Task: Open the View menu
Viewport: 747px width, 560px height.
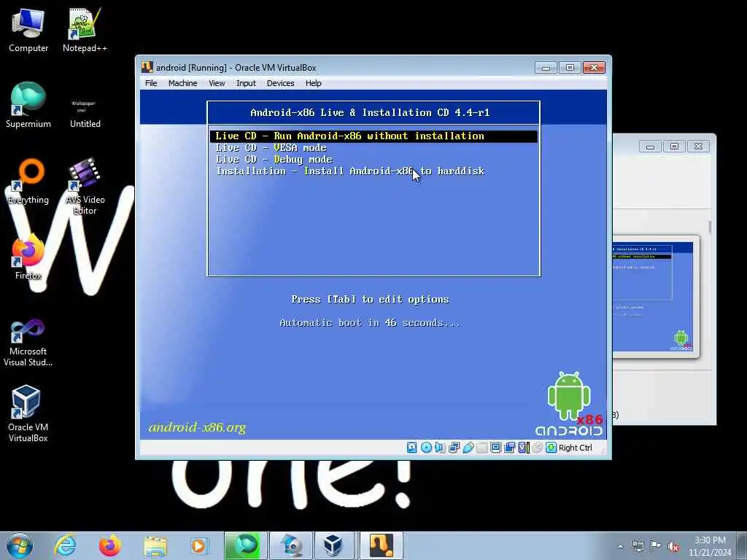Action: [217, 83]
